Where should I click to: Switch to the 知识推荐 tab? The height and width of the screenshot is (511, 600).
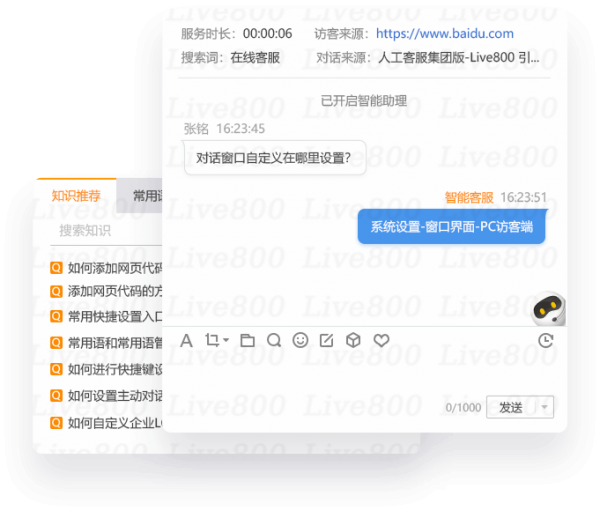click(76, 196)
